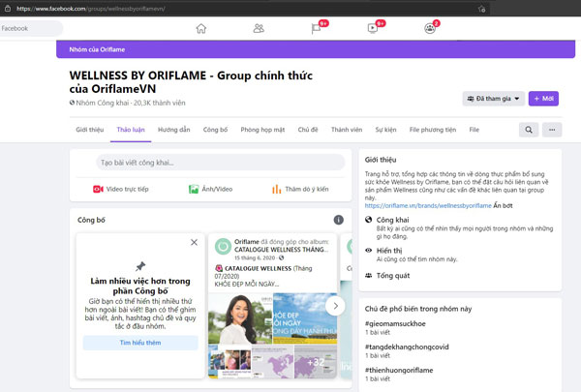This screenshot has height=392, width=581.
Task: Click the 15 tháng 6, 2020 post date
Action: pos(255,257)
